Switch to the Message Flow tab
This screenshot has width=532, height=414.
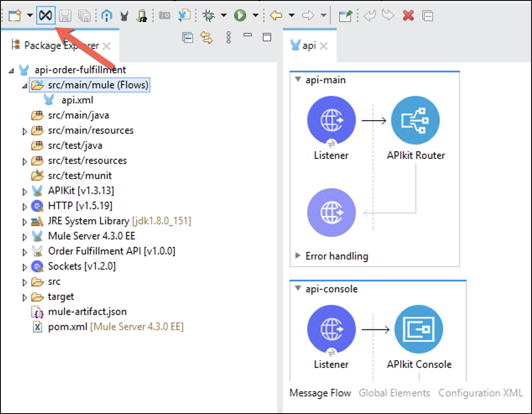(x=320, y=393)
